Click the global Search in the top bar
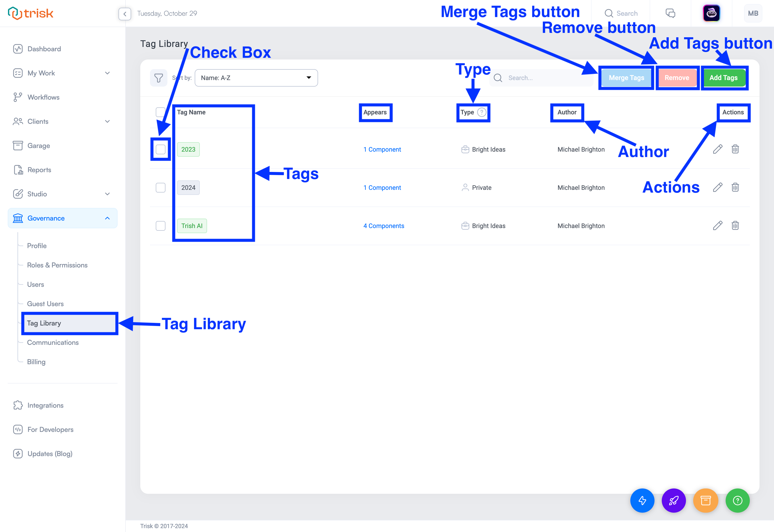The height and width of the screenshot is (532, 774). coord(621,13)
